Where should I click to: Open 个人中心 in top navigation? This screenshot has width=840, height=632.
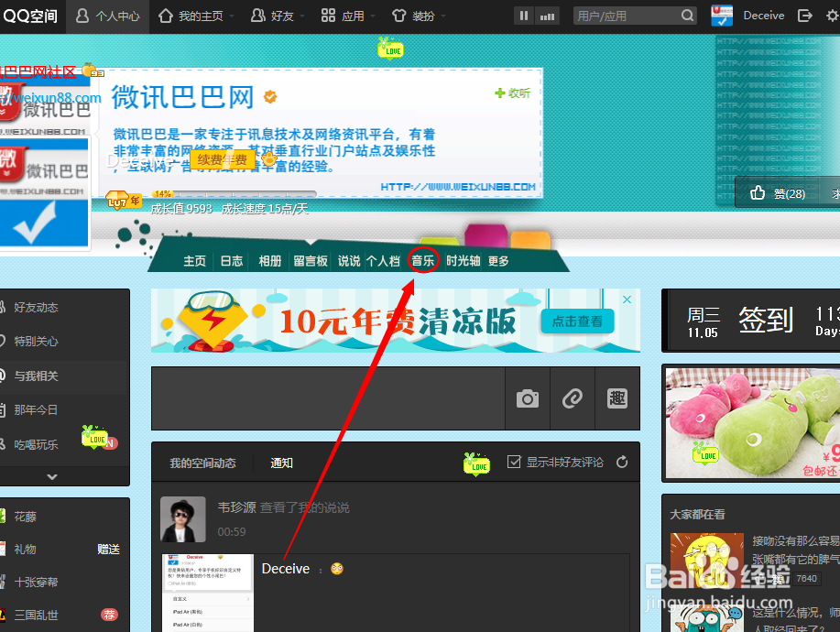coord(108,16)
